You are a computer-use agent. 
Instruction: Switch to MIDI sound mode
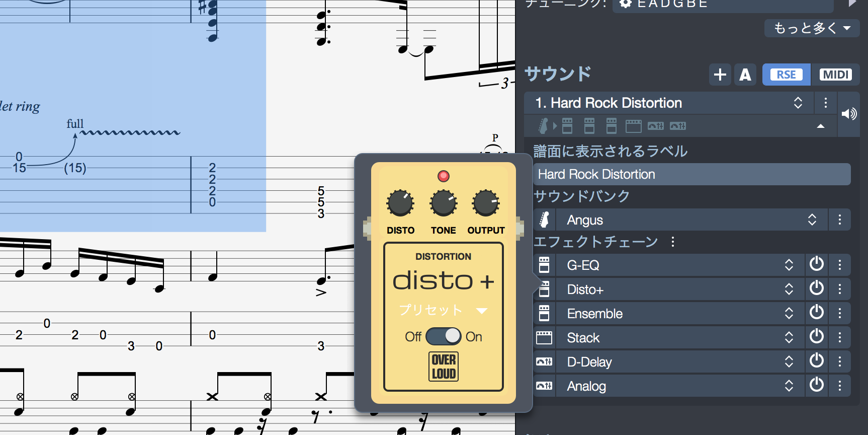835,75
